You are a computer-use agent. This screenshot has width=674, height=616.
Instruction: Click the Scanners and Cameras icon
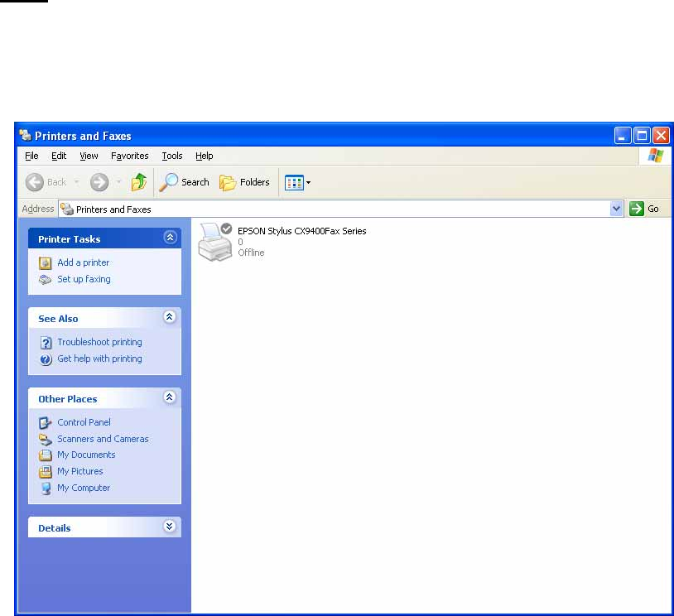coord(46,440)
